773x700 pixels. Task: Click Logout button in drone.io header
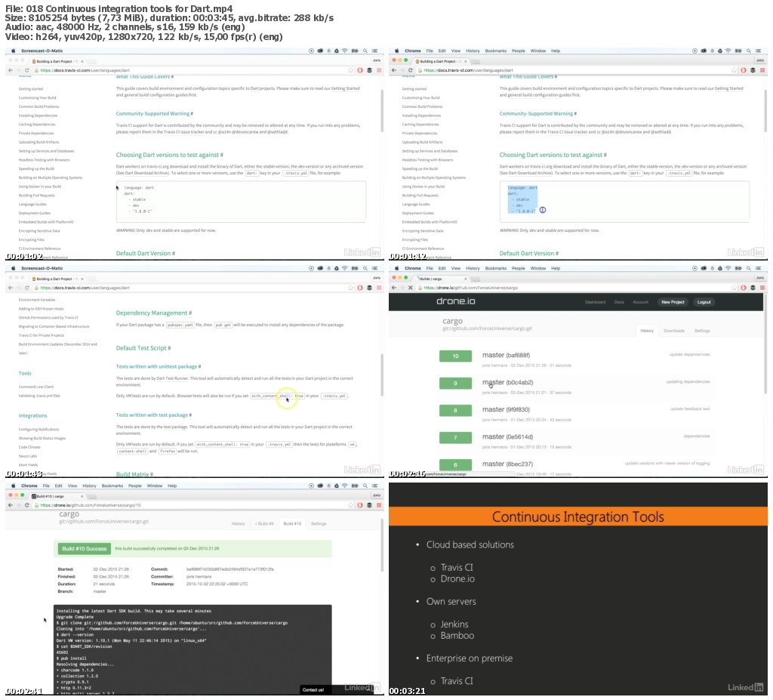(704, 302)
